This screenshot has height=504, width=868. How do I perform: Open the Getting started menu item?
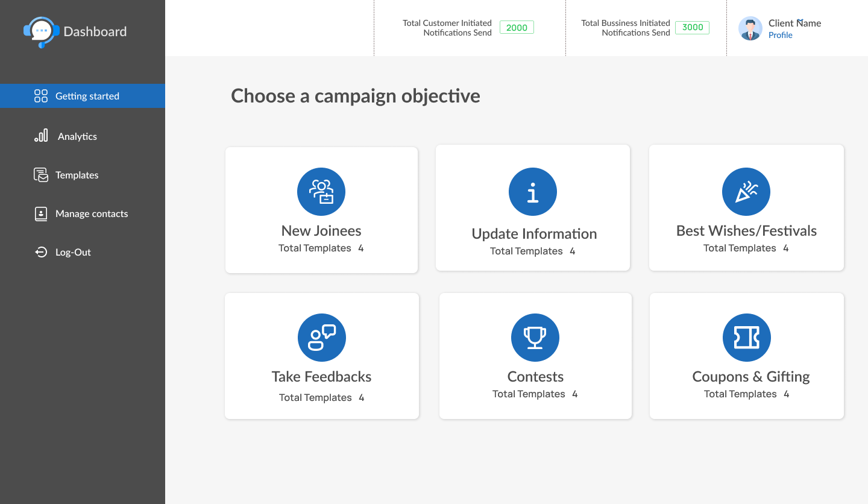click(x=87, y=96)
